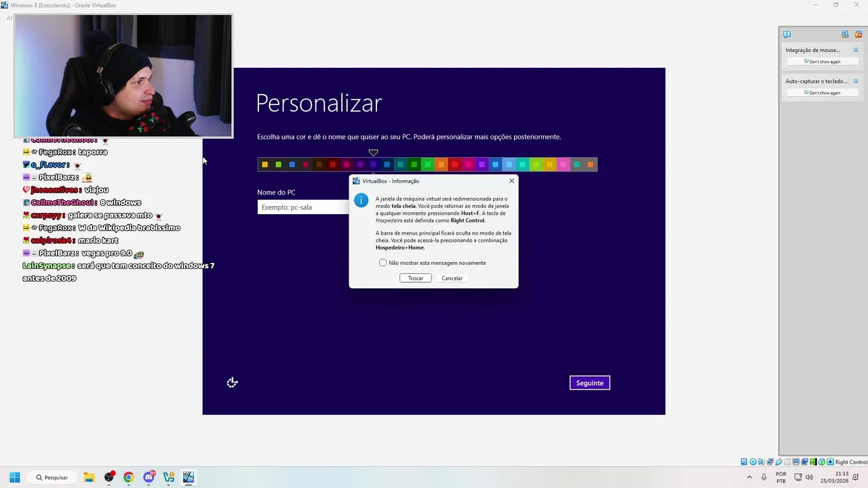Close the VirtualBox Informação dialog
Image resolution: width=868 pixels, height=488 pixels.
pos(511,181)
